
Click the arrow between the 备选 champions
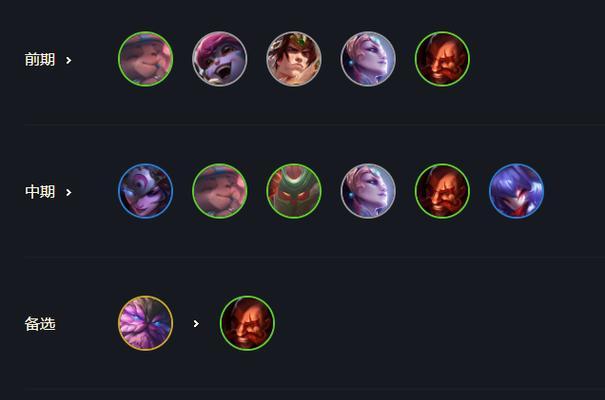[x=196, y=324]
